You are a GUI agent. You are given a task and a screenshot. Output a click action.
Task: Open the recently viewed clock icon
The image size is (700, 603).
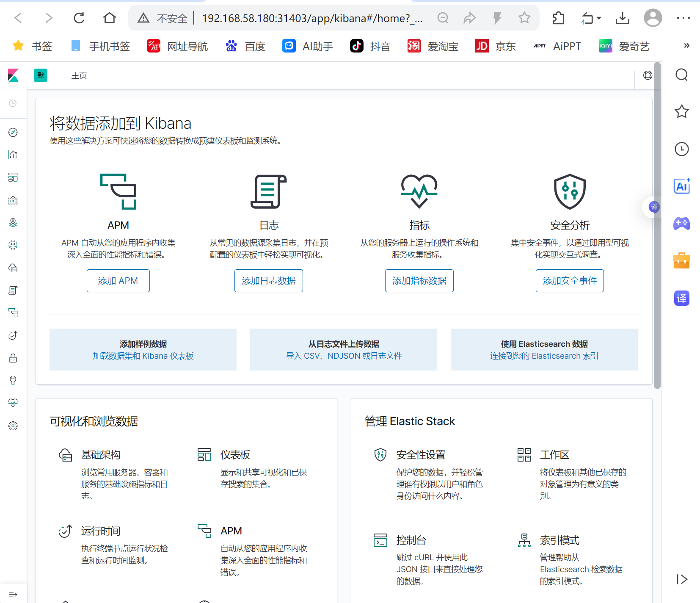click(13, 103)
